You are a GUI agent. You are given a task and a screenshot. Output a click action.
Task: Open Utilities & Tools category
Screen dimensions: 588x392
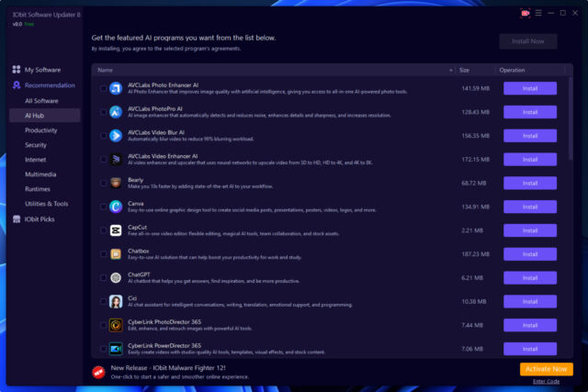(x=47, y=204)
